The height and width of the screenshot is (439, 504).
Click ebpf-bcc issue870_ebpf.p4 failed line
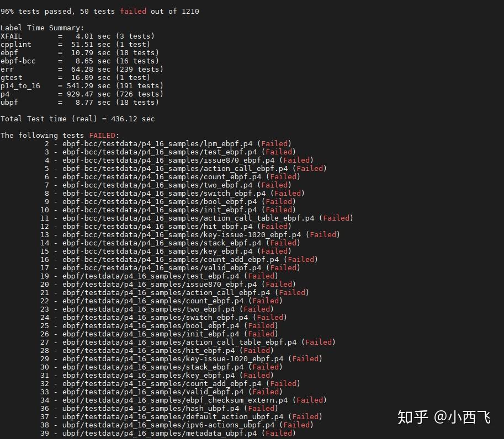tap(179, 160)
